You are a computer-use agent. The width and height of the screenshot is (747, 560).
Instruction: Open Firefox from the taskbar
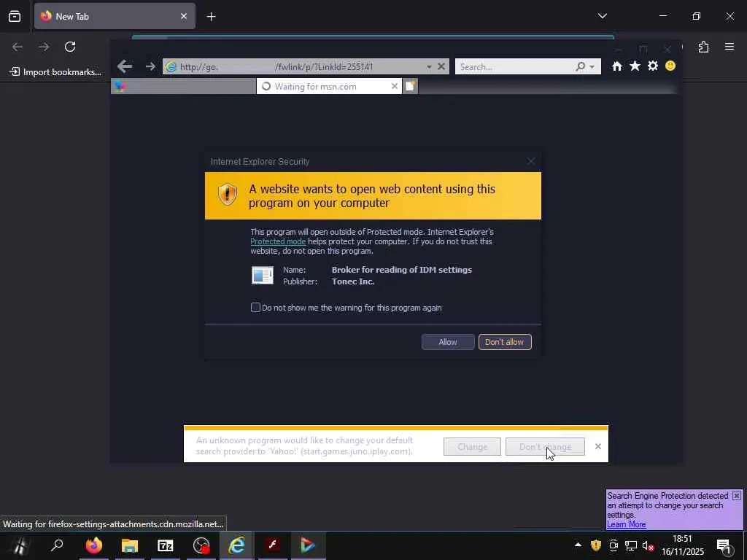(x=94, y=545)
